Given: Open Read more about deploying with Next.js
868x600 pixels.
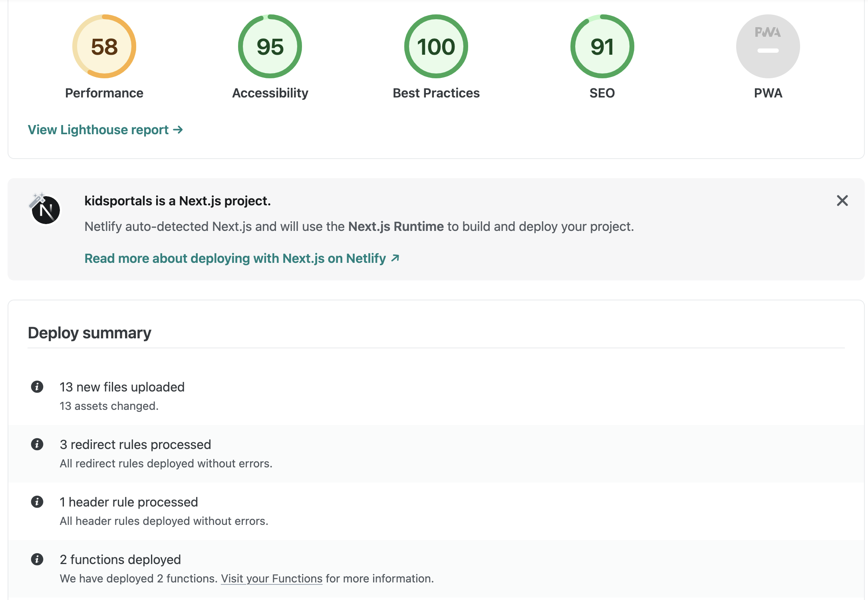Looking at the screenshot, I should 242,258.
